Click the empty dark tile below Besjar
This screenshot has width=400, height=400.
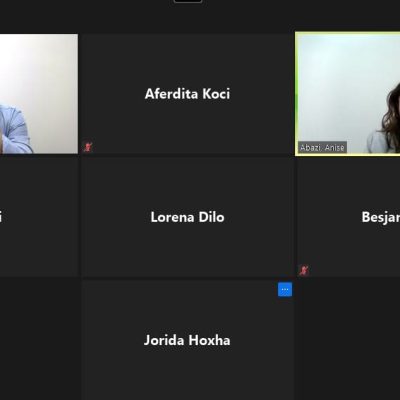click(348, 340)
